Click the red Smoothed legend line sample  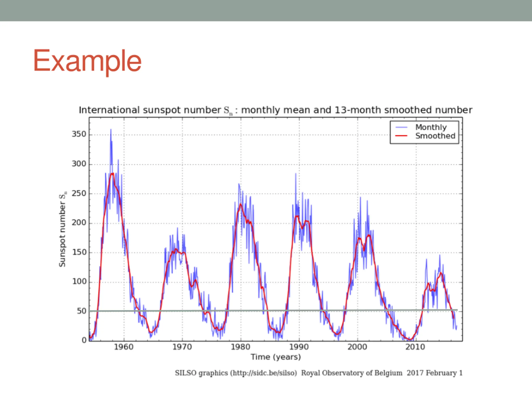pos(401,136)
